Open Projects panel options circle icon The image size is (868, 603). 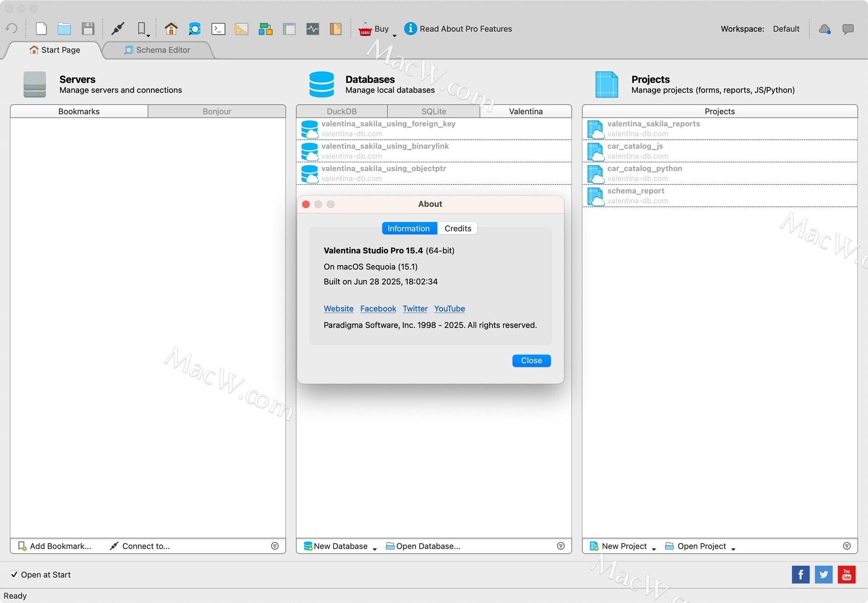point(847,546)
